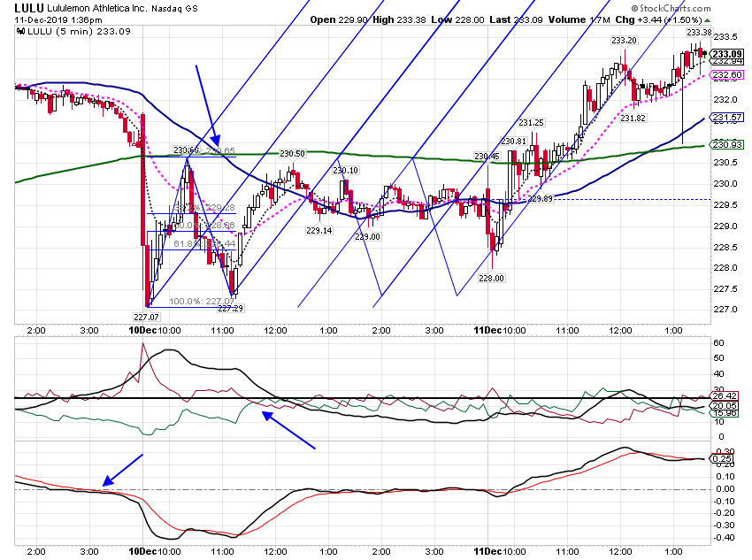Image resolution: width=752 pixels, height=560 pixels.
Task: Click the blue arrow in the MACD panel
Action: [123, 470]
